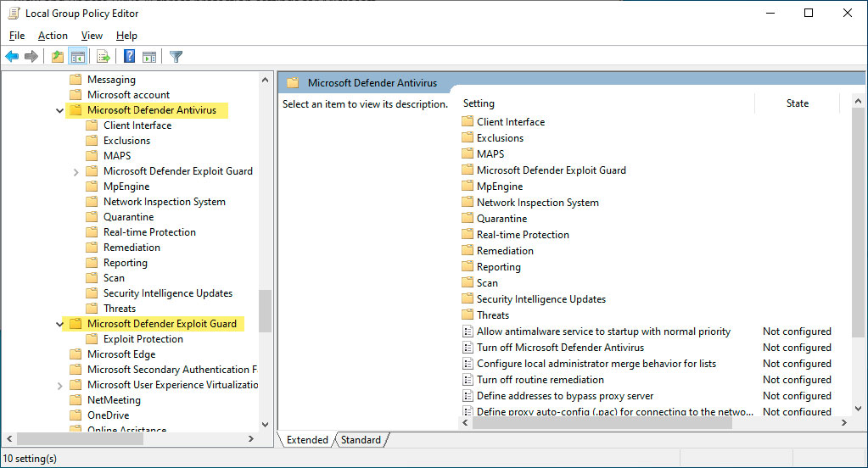
Task: Click Real-time Protection folder icon in list
Action: [x=468, y=234]
